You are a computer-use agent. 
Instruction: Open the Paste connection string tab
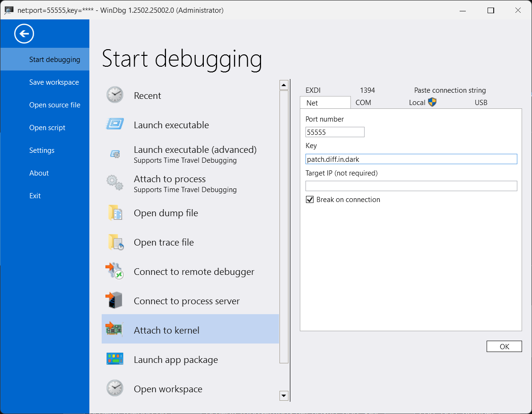click(450, 90)
